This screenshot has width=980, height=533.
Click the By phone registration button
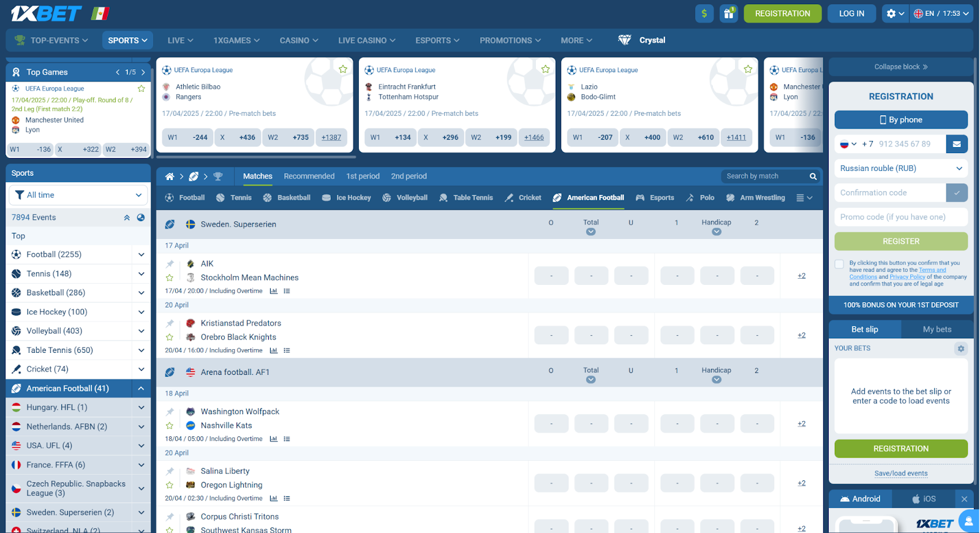pos(901,120)
